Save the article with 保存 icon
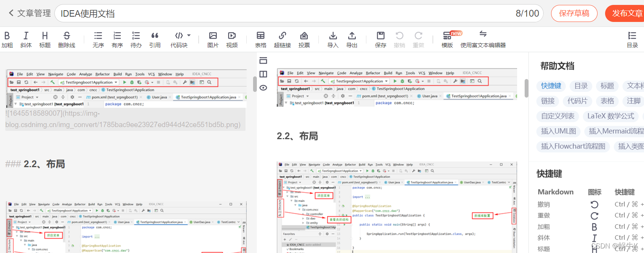 [381, 40]
